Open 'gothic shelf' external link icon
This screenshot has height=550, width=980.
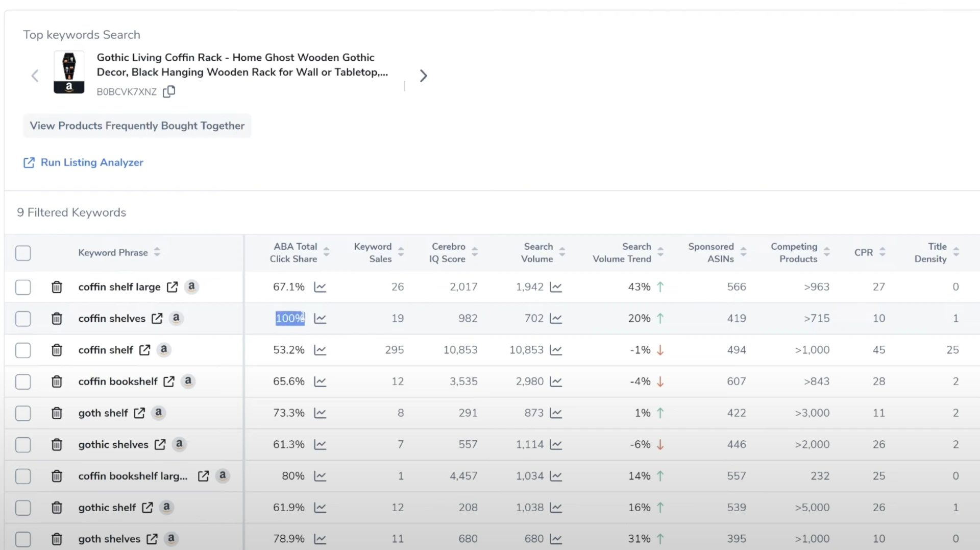tap(148, 508)
